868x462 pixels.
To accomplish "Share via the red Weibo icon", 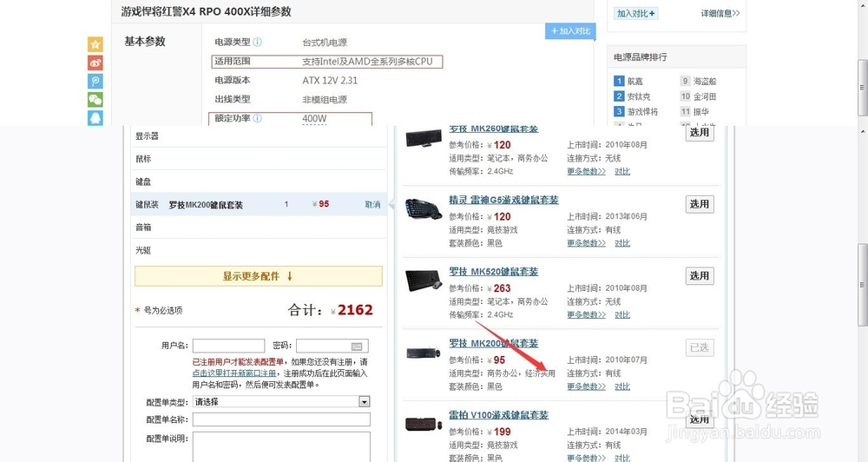I will click(95, 63).
